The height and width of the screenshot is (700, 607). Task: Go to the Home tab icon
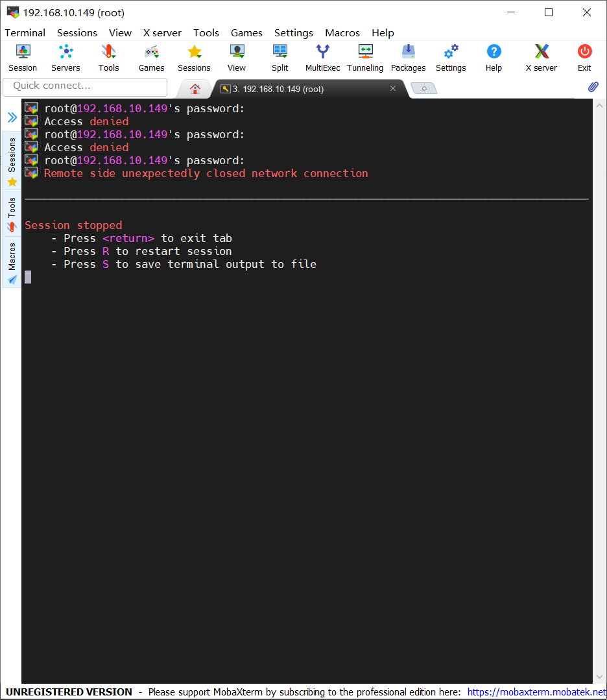click(x=195, y=89)
